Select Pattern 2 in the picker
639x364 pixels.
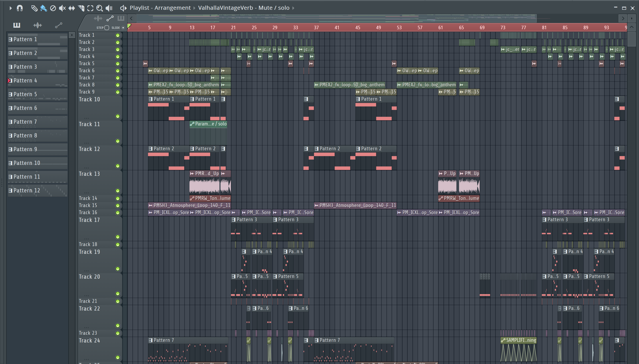tap(37, 53)
